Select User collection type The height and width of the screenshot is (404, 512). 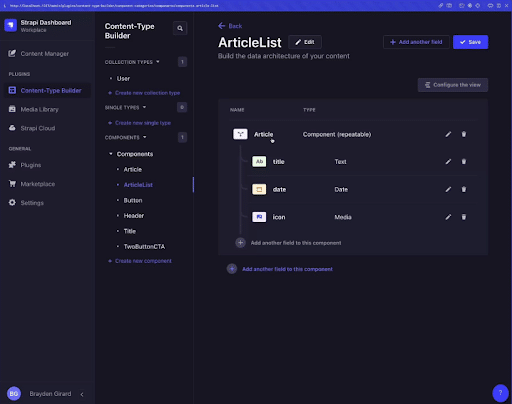click(x=123, y=79)
